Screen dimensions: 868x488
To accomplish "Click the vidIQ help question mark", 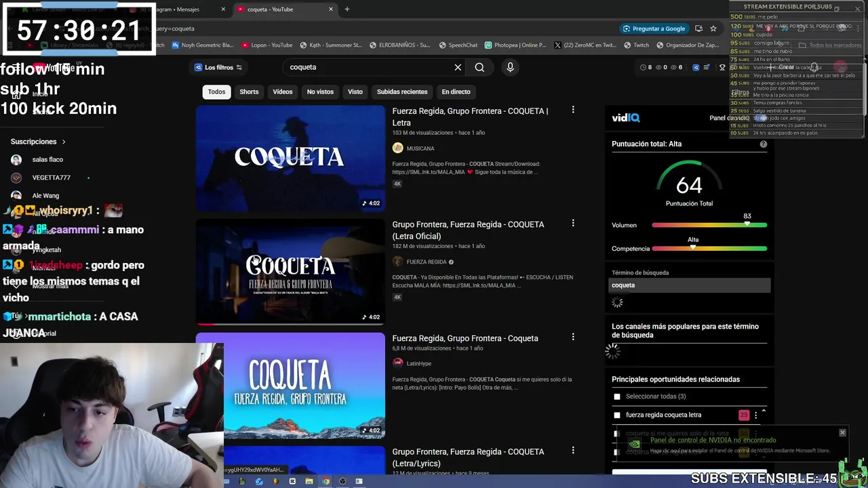I will point(764,144).
